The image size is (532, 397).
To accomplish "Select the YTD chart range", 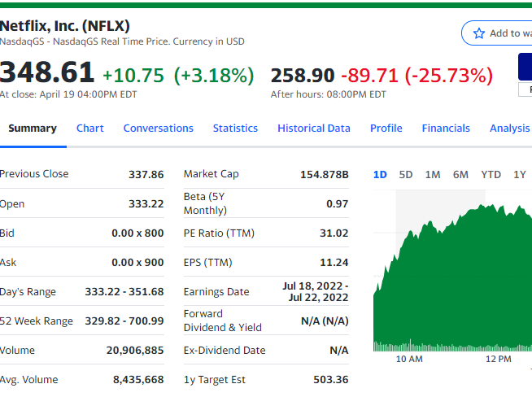I will click(x=491, y=175).
